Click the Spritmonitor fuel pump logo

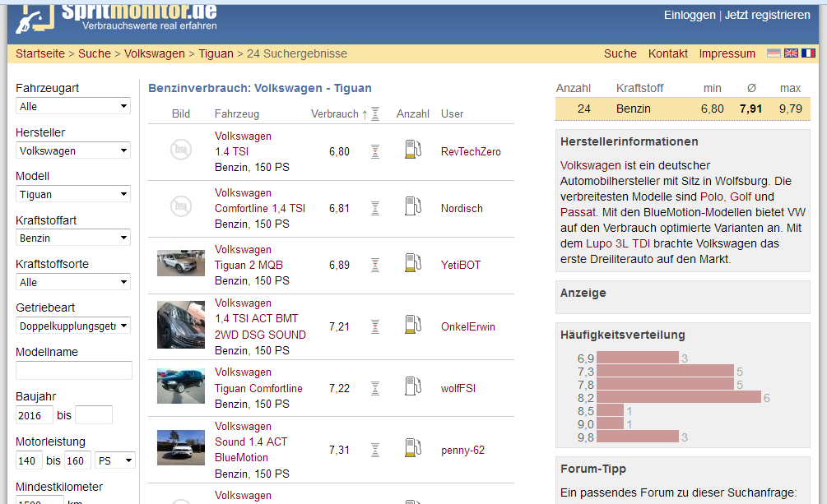pos(35,18)
